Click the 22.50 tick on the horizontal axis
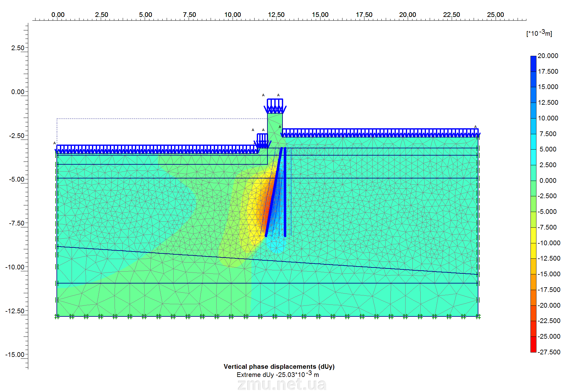Image resolution: width=565 pixels, height=392 pixels. click(x=451, y=15)
